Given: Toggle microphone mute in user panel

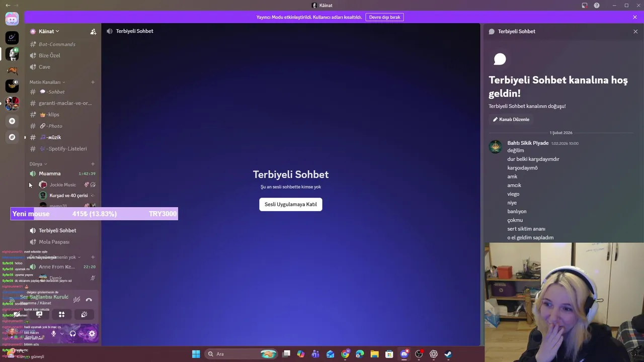Looking at the screenshot, I should 53,333.
